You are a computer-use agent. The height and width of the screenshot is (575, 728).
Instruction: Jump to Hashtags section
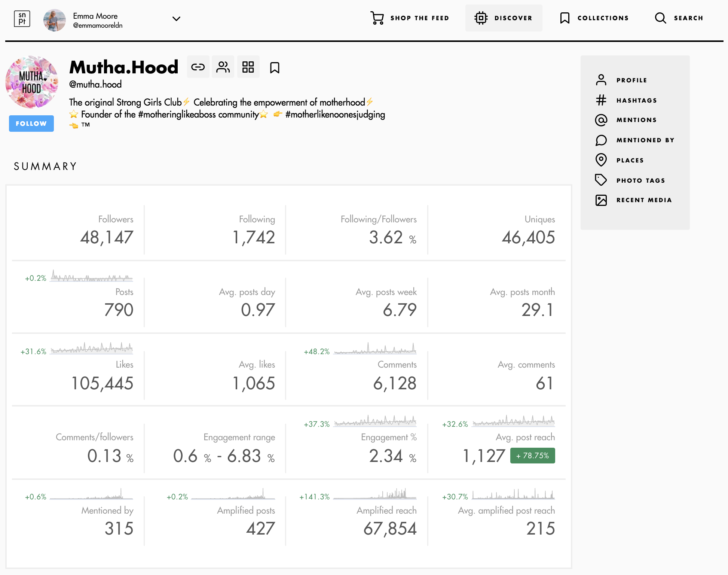tap(636, 100)
